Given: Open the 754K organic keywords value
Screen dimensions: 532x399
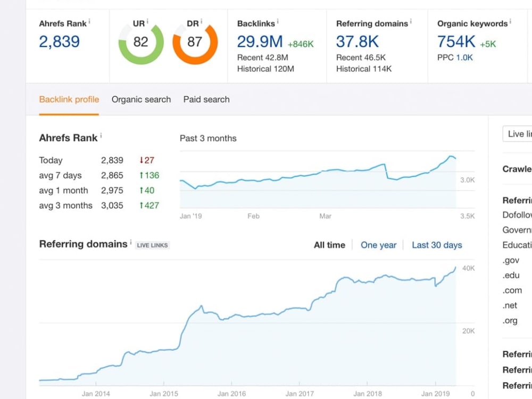Looking at the screenshot, I should coord(456,41).
